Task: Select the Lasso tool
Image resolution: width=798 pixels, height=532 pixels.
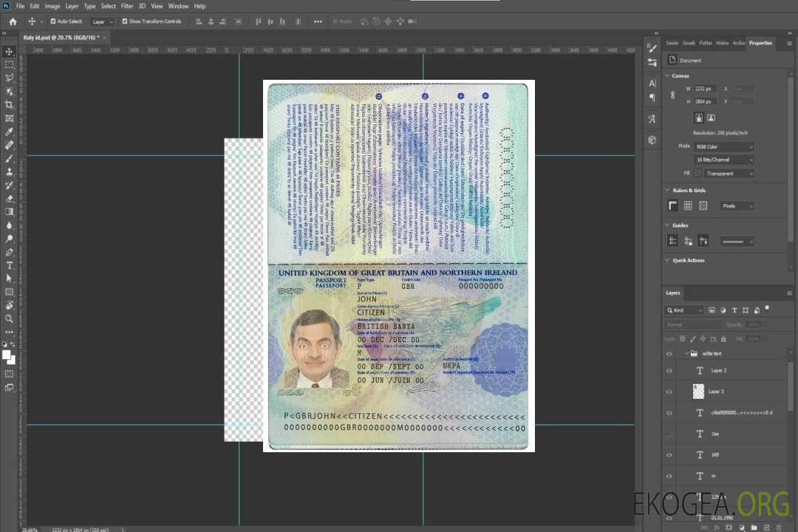Action: coord(9,78)
